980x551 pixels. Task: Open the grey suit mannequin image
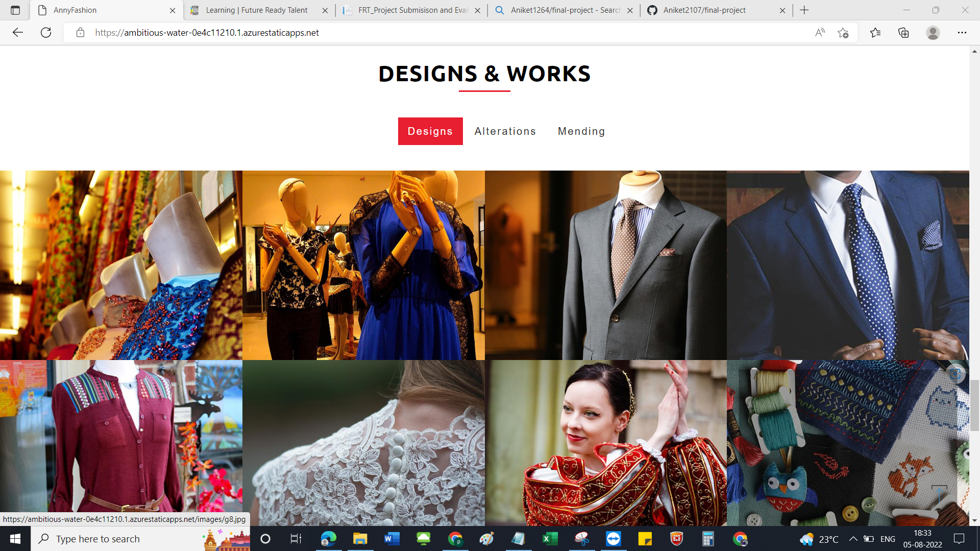[606, 265]
